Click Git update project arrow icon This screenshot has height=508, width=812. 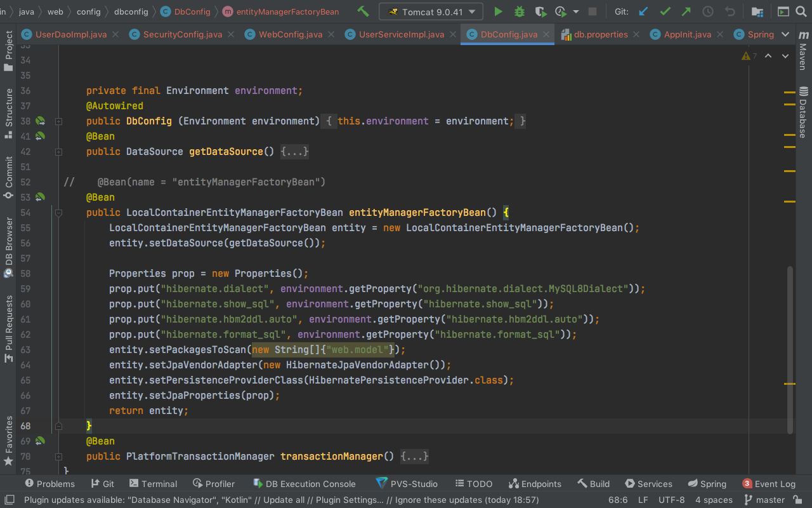643,11
